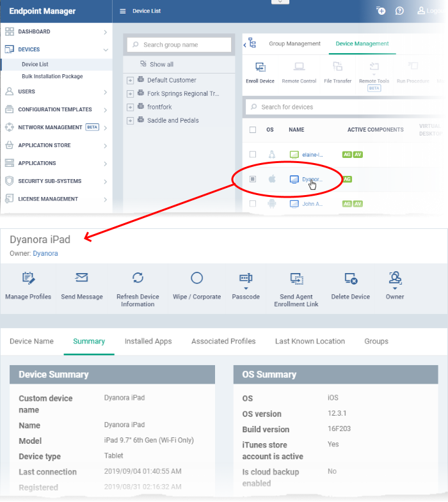Open the elaine device link
Viewport: 448px width, 502px height.
[x=312, y=155]
